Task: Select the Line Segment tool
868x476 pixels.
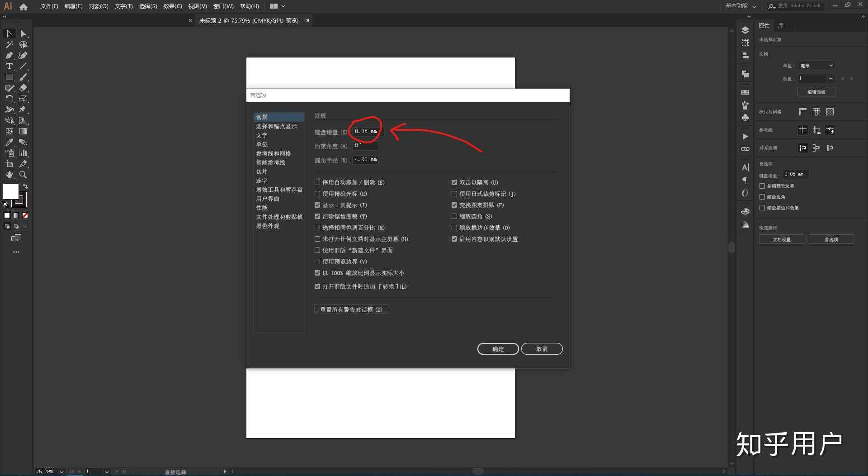Action: coord(23,66)
